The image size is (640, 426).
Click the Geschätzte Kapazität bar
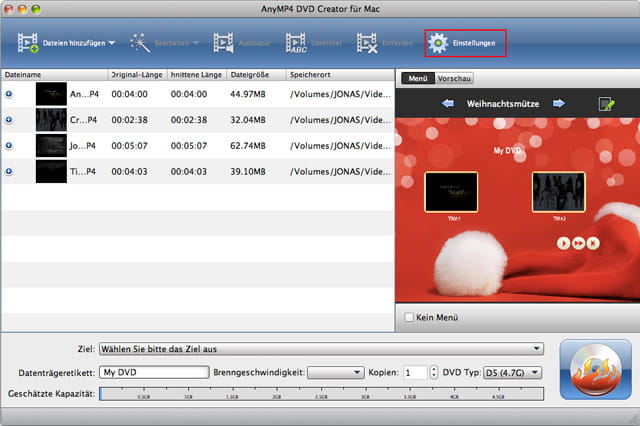pos(322,394)
